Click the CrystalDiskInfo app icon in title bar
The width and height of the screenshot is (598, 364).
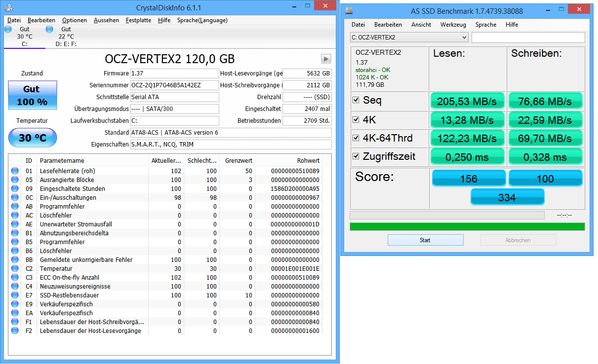pyautogui.click(x=9, y=7)
